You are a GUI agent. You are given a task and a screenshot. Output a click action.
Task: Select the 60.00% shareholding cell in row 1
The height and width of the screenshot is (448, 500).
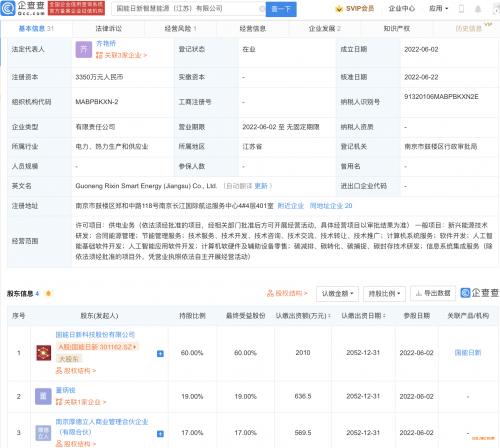(192, 353)
